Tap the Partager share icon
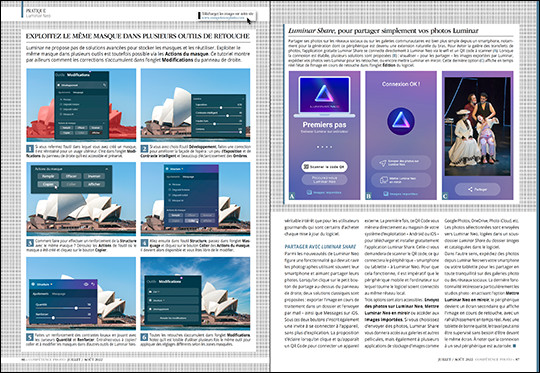Viewport: 540px width, 373px height. (x=470, y=189)
